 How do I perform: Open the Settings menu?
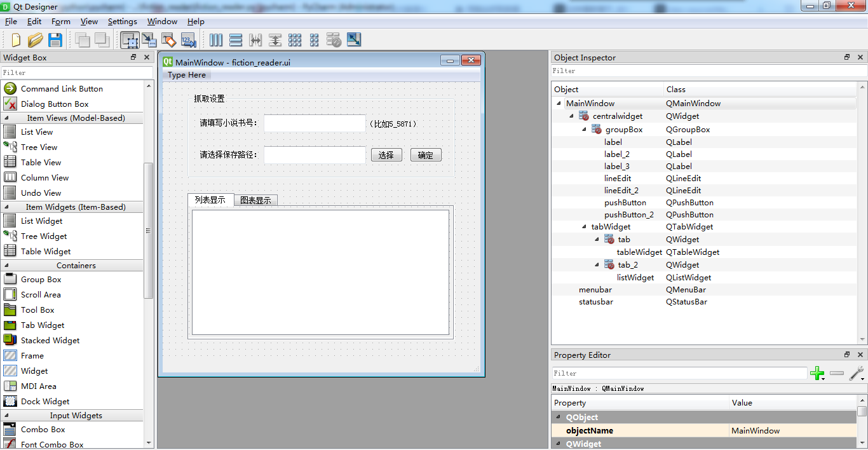122,21
